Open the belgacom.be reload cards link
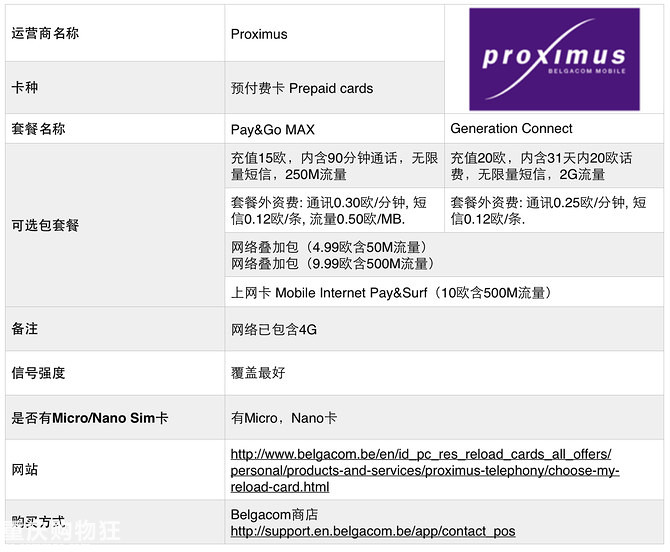Image resolution: width=670 pixels, height=552 pixels. 425,470
